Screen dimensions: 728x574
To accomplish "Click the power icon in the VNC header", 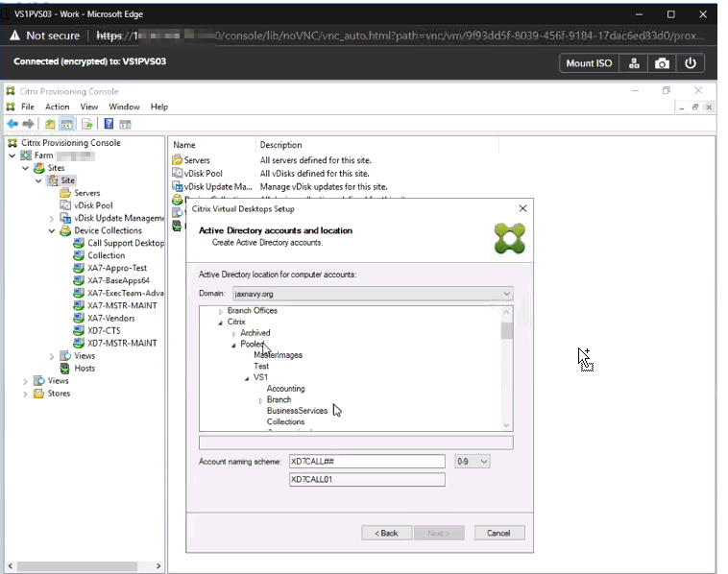I will point(690,63).
